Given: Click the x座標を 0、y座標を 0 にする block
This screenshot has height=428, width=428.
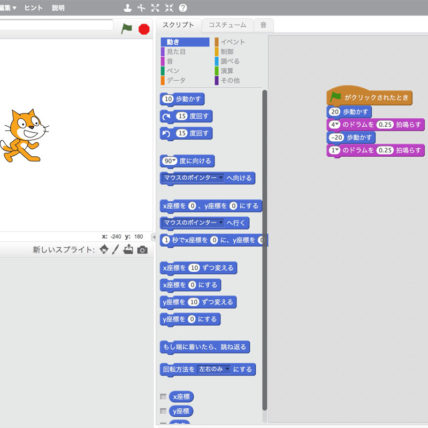Looking at the screenshot, I should pos(211,206).
